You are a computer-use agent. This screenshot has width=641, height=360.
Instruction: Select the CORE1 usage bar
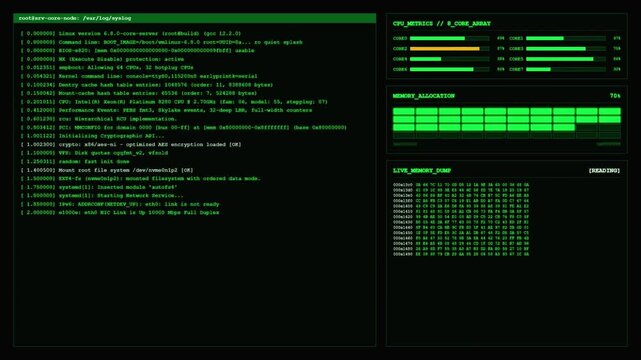[x=565, y=38]
